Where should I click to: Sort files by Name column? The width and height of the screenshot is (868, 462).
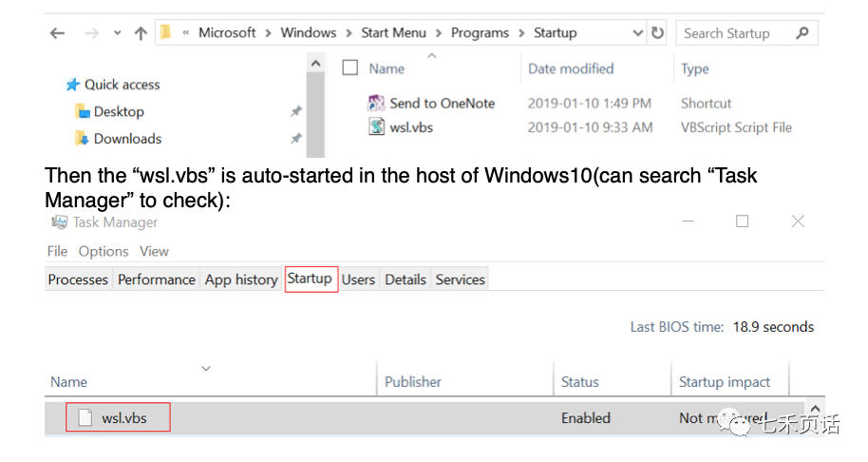(x=387, y=68)
